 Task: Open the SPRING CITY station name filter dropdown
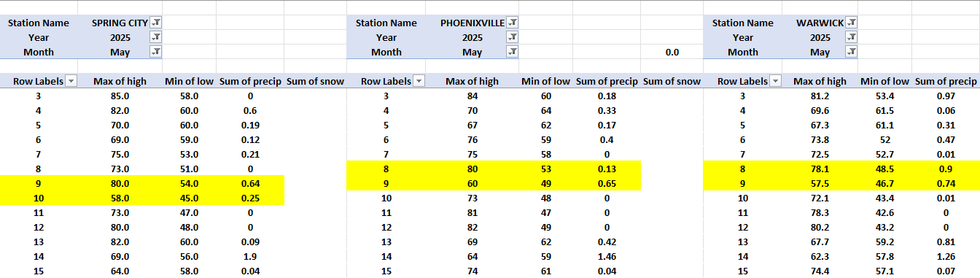(x=156, y=23)
